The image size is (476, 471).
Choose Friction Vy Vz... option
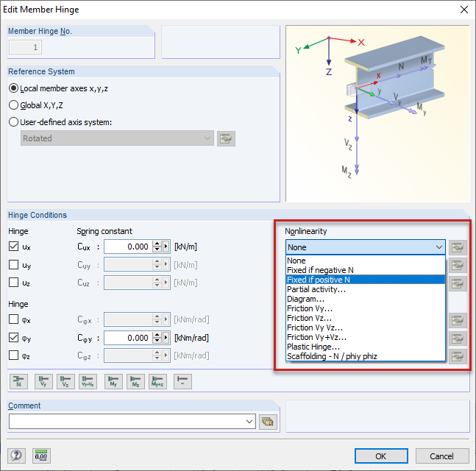pos(366,327)
